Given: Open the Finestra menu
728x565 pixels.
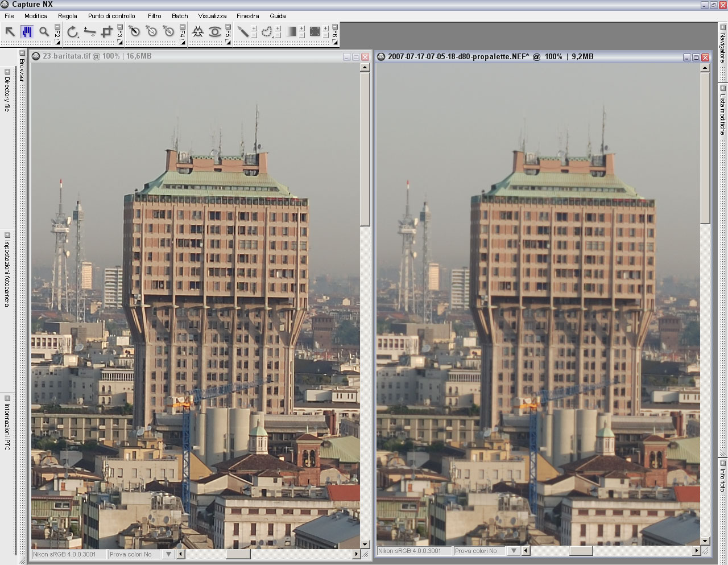Looking at the screenshot, I should 248,16.
